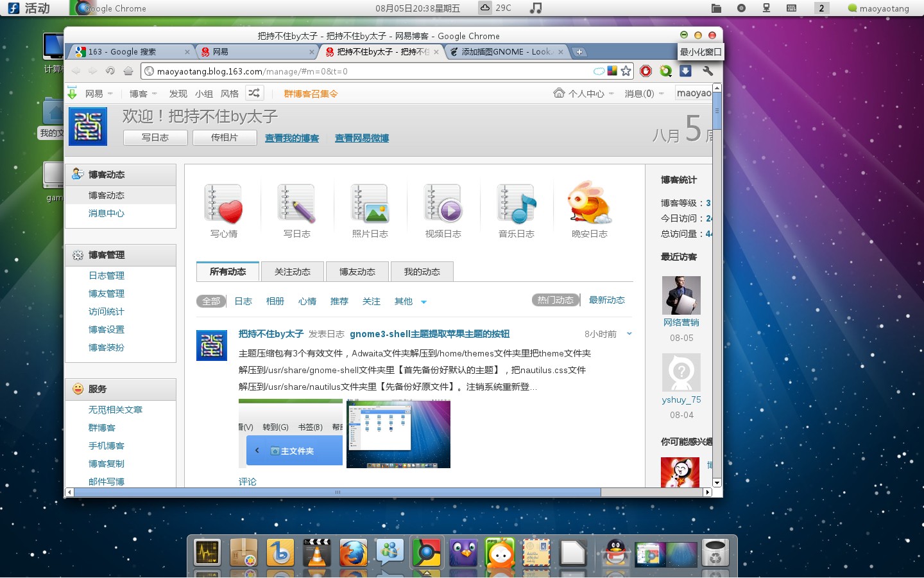Click the vertical scrollbar down arrow
The image size is (924, 578).
point(717,482)
